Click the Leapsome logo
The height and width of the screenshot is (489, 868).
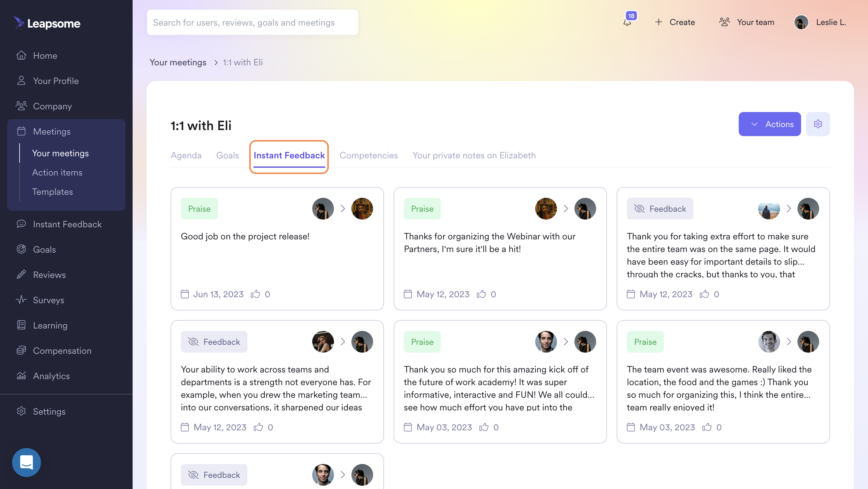tap(47, 23)
